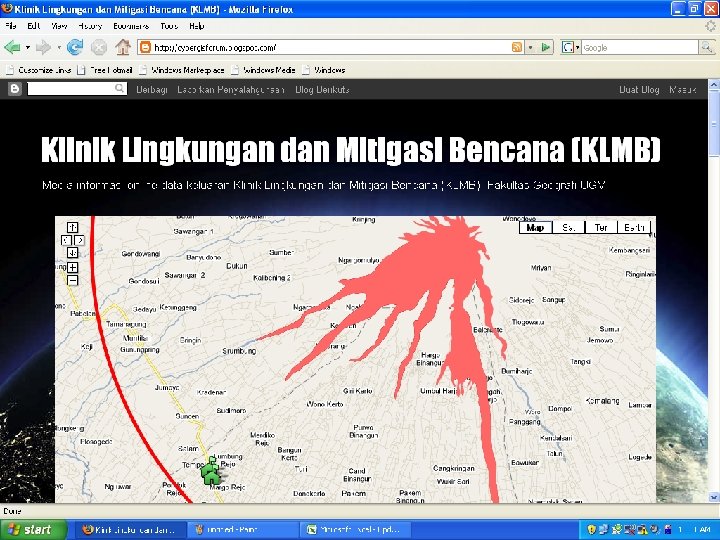Image resolution: width=720 pixels, height=540 pixels.
Task: Click scrollbar down arrow
Action: click(714, 497)
